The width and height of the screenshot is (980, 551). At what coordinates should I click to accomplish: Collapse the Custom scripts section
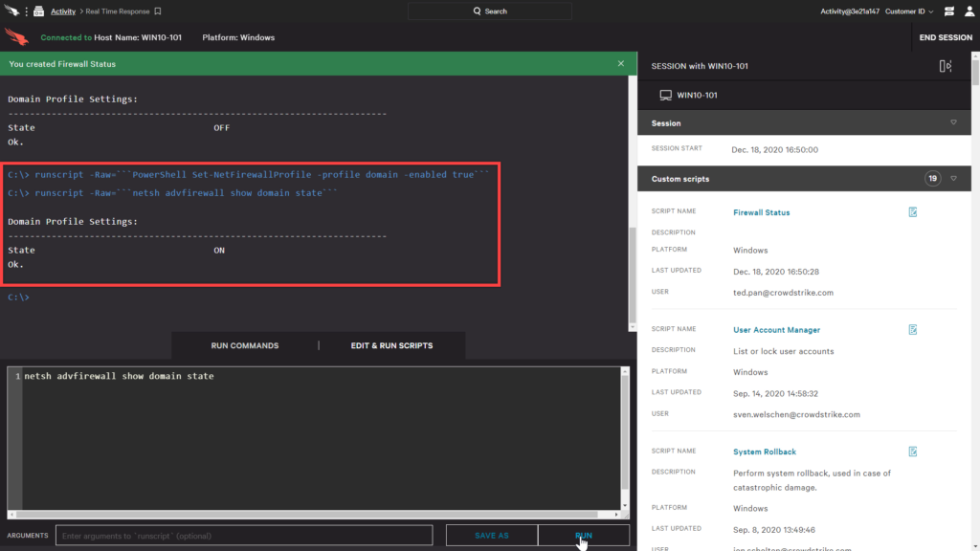tap(954, 179)
